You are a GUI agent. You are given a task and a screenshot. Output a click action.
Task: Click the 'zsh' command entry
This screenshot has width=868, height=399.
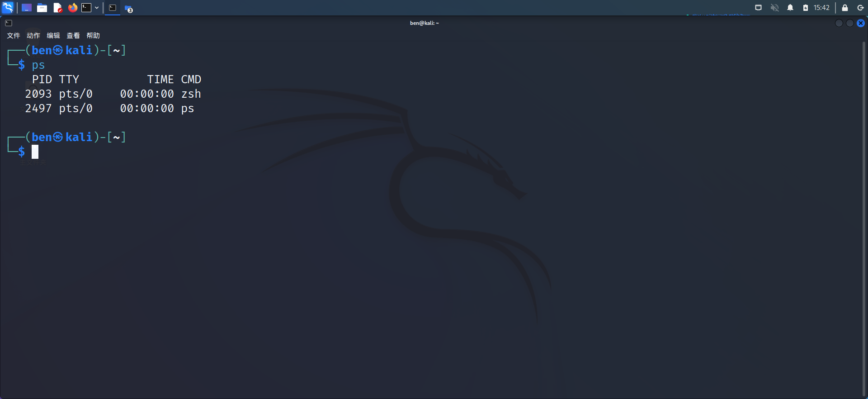pos(191,94)
